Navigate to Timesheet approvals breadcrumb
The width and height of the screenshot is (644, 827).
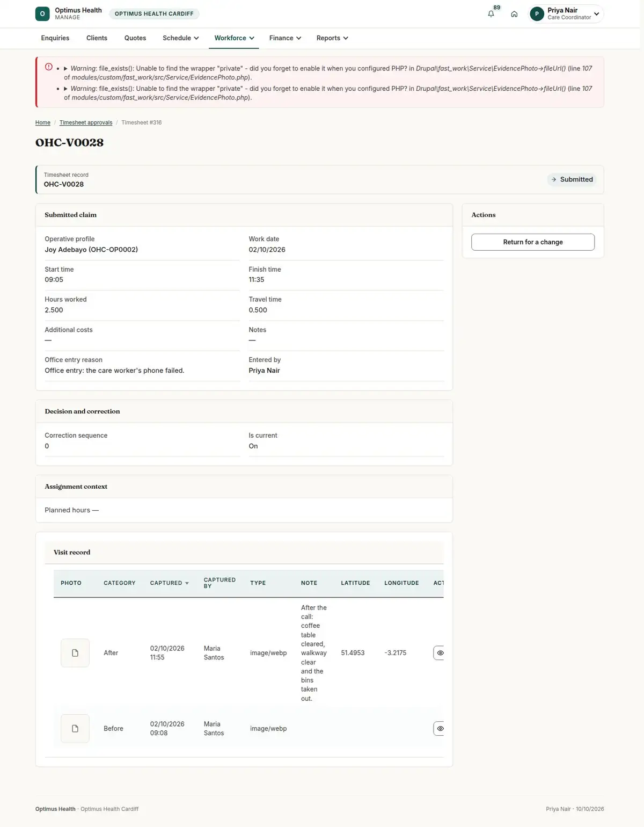click(x=86, y=123)
